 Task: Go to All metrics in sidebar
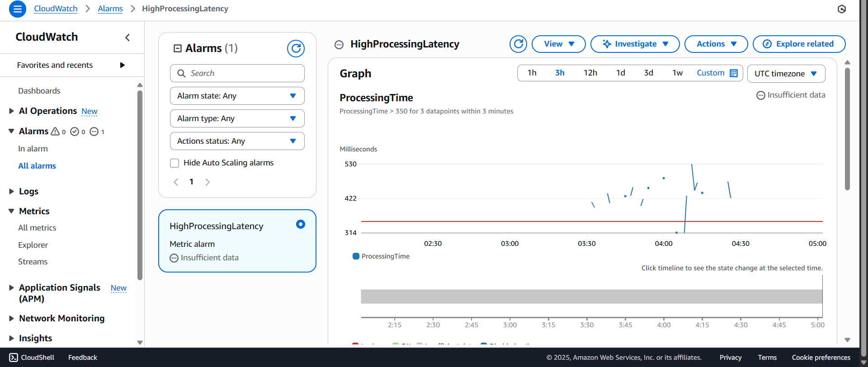pyautogui.click(x=37, y=228)
